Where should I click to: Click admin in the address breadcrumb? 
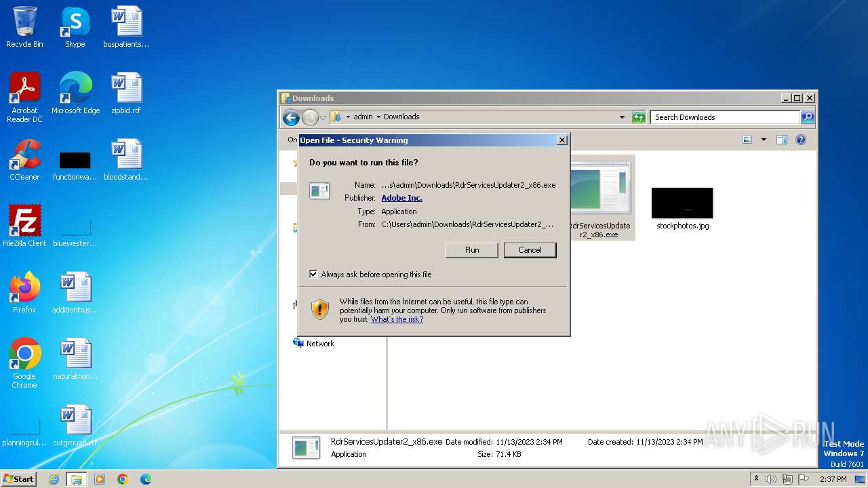(x=363, y=117)
